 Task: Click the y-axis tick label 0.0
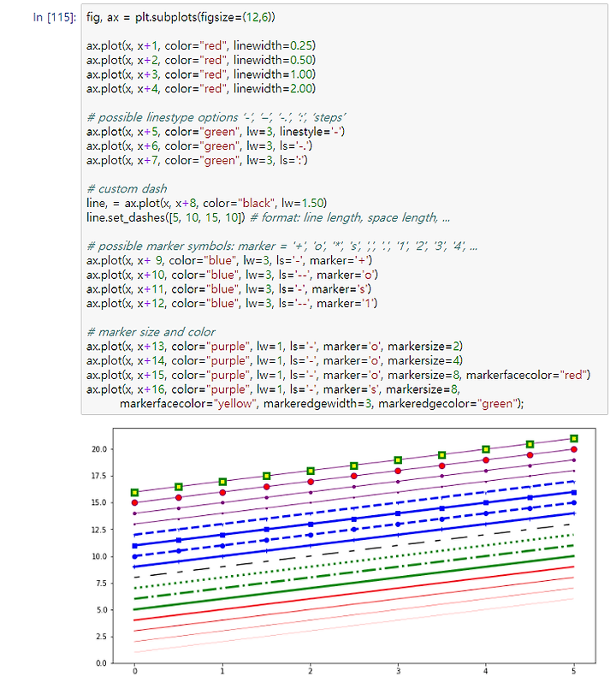[101, 663]
